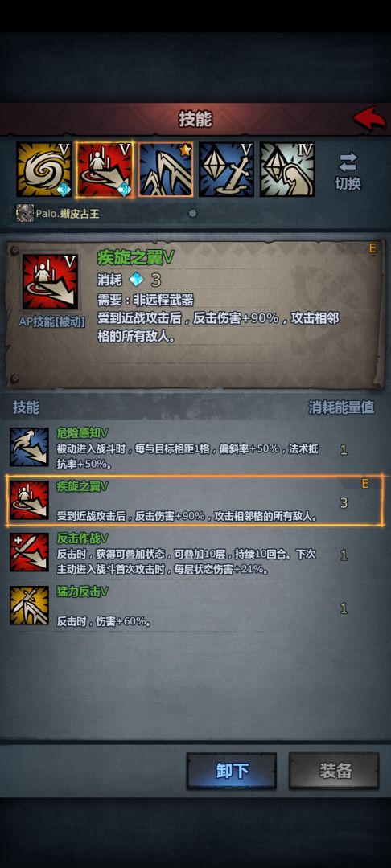Click the 猛力反击 yellow sword icon
The height and width of the screenshot is (868, 391).
(x=29, y=606)
